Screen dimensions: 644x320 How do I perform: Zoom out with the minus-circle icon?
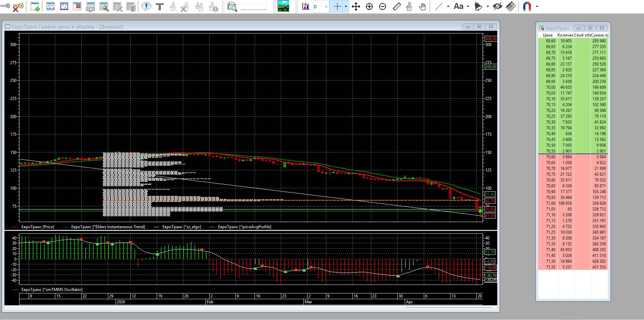383,6
